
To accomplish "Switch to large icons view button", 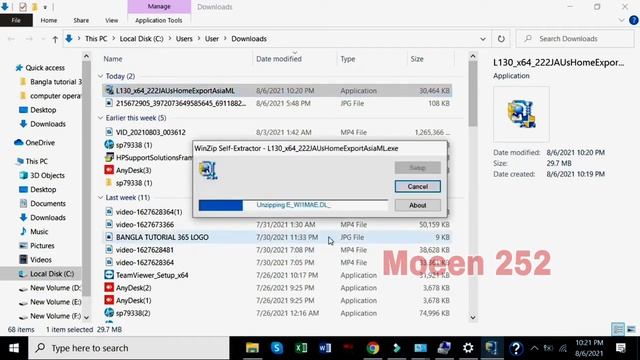I will click(x=631, y=329).
